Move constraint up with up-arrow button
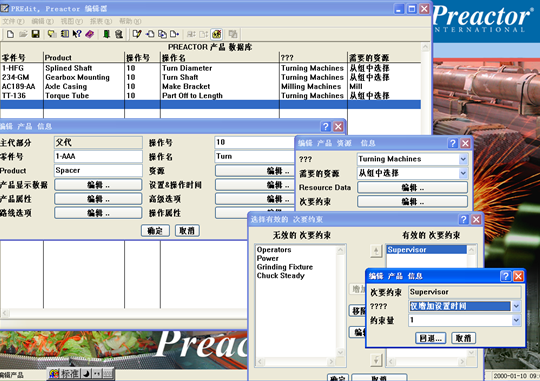The height and width of the screenshot is (381, 540). (376, 250)
